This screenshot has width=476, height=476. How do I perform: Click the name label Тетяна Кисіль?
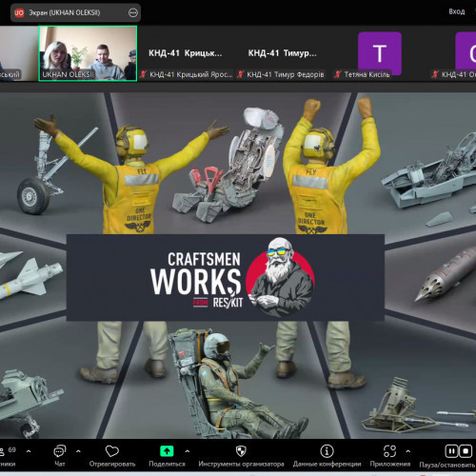(x=367, y=74)
